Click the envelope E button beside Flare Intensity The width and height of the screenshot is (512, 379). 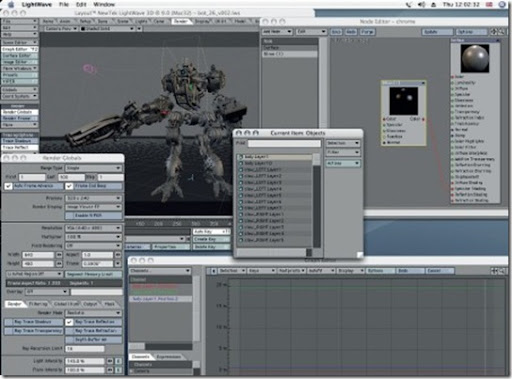coord(118,370)
